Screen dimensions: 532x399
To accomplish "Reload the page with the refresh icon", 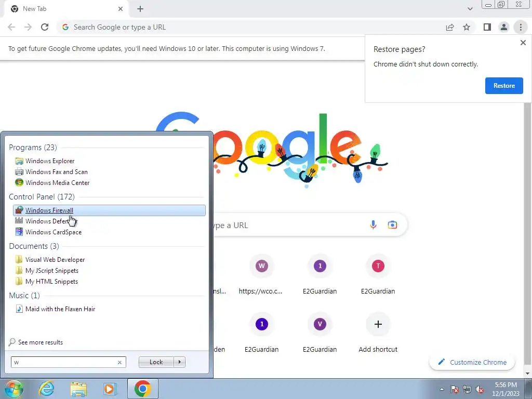I will click(45, 27).
